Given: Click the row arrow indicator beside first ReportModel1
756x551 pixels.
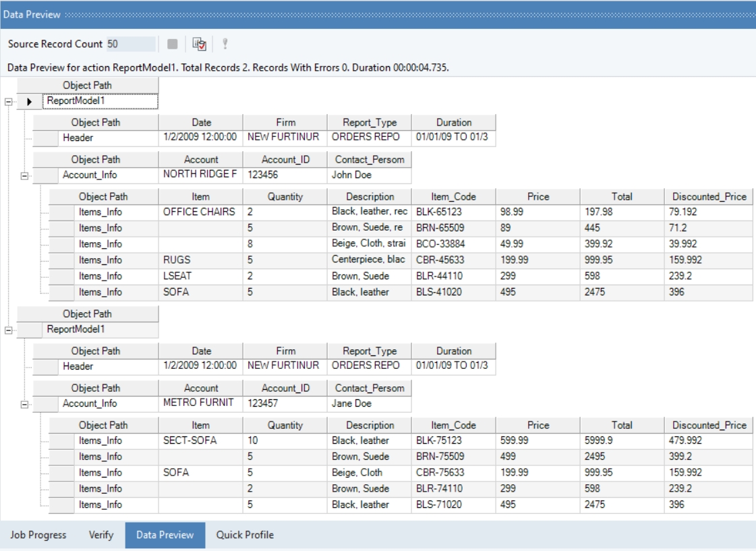Looking at the screenshot, I should coord(30,101).
